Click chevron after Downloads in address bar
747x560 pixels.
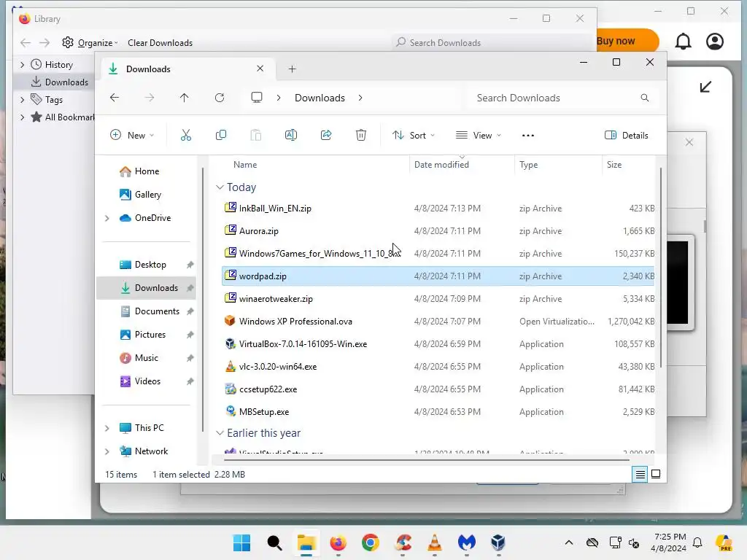tap(360, 98)
